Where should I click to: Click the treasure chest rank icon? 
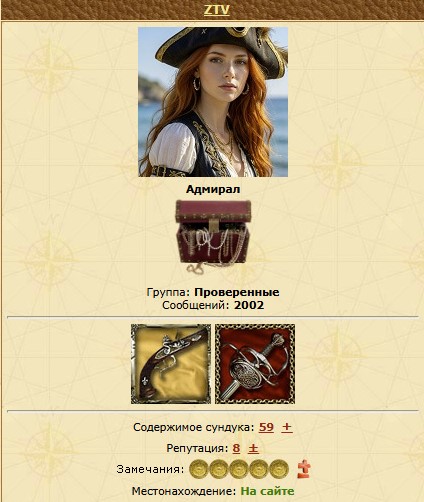213,237
